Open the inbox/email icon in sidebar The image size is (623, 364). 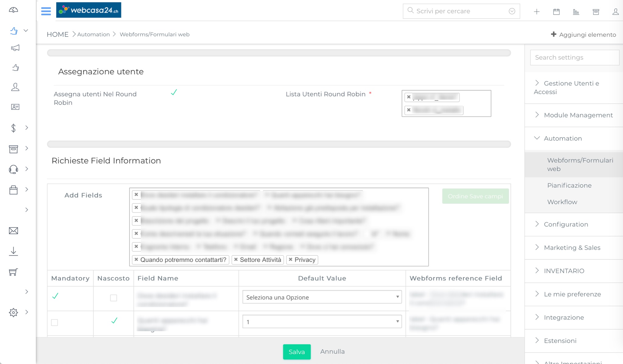point(13,230)
